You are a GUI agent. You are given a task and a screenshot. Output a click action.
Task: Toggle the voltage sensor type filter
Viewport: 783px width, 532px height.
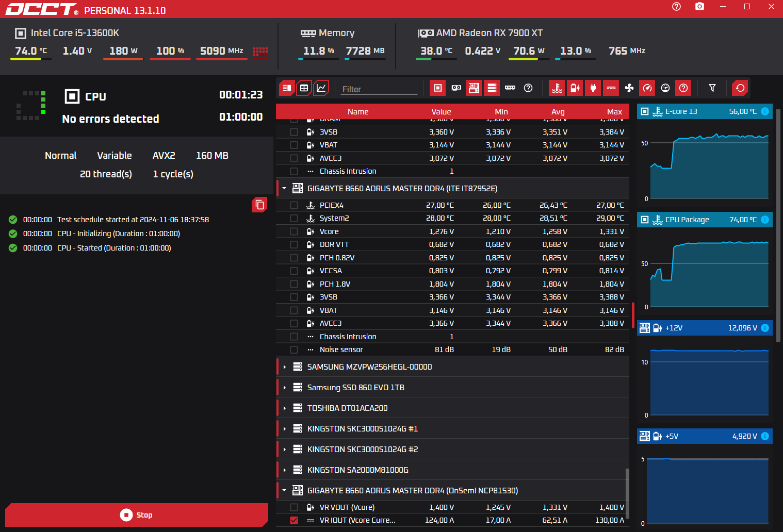tap(575, 88)
